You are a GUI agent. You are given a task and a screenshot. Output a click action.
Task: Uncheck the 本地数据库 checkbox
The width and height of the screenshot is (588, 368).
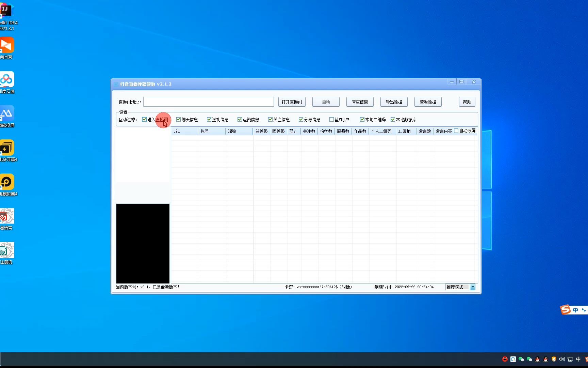click(393, 120)
